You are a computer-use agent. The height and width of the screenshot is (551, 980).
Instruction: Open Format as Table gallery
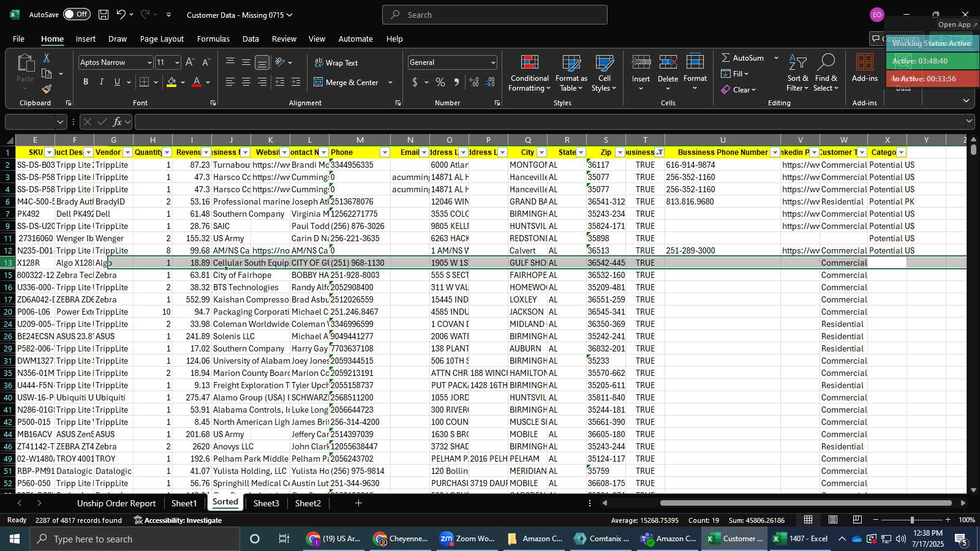click(571, 73)
